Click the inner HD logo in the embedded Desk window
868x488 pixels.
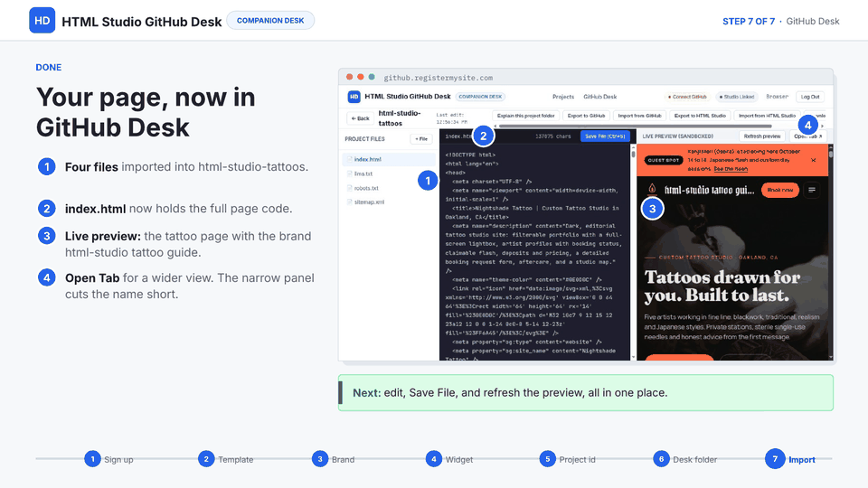(x=354, y=97)
